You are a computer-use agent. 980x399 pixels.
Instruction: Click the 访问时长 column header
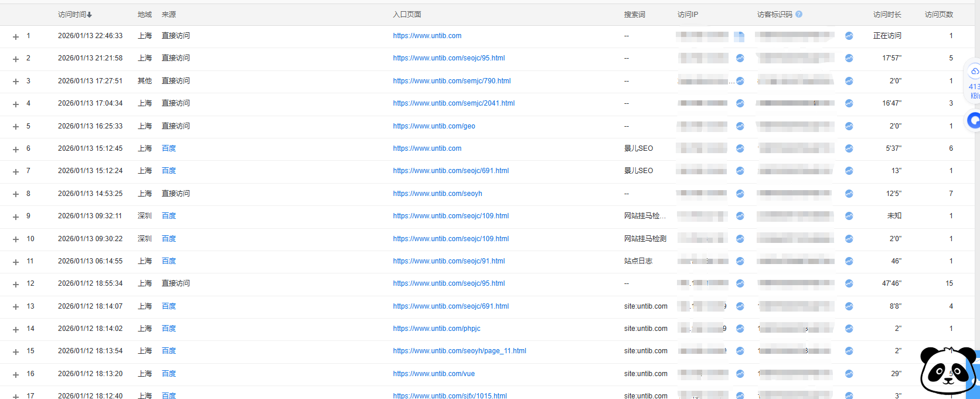887,14
